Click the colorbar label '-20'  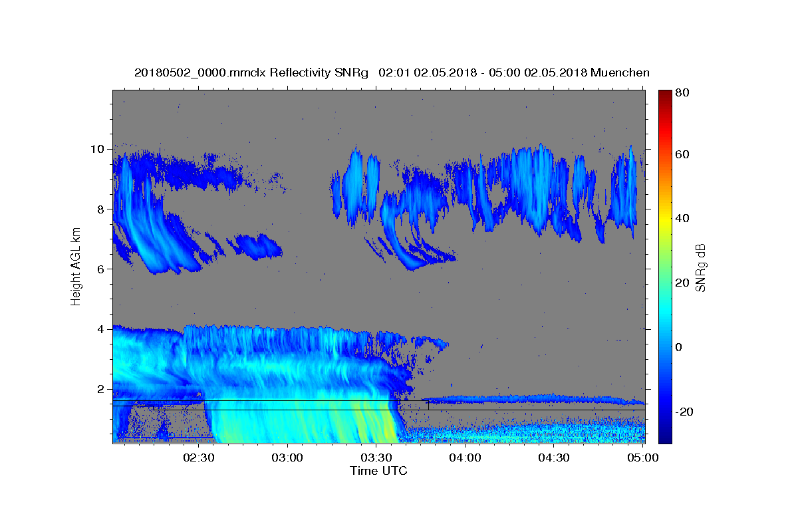click(686, 412)
